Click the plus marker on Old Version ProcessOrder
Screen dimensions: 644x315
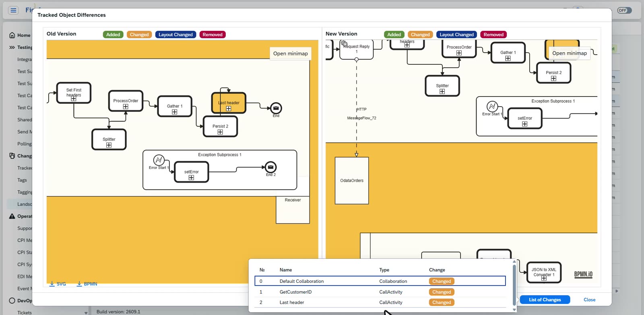pyautogui.click(x=126, y=107)
